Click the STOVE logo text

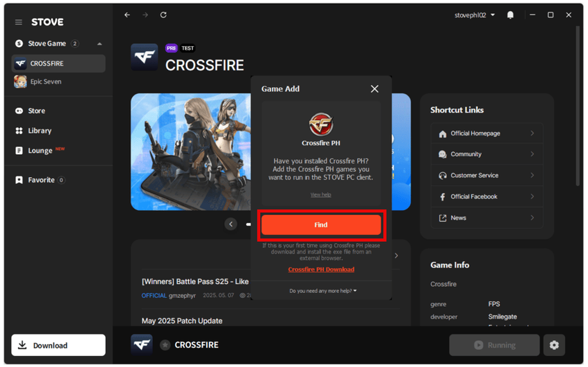(47, 22)
